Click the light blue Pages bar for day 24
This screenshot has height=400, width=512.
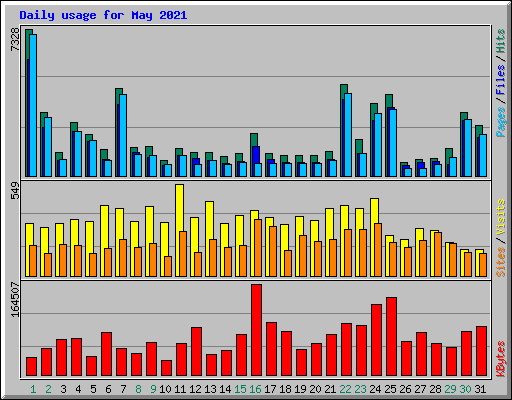coord(378,145)
